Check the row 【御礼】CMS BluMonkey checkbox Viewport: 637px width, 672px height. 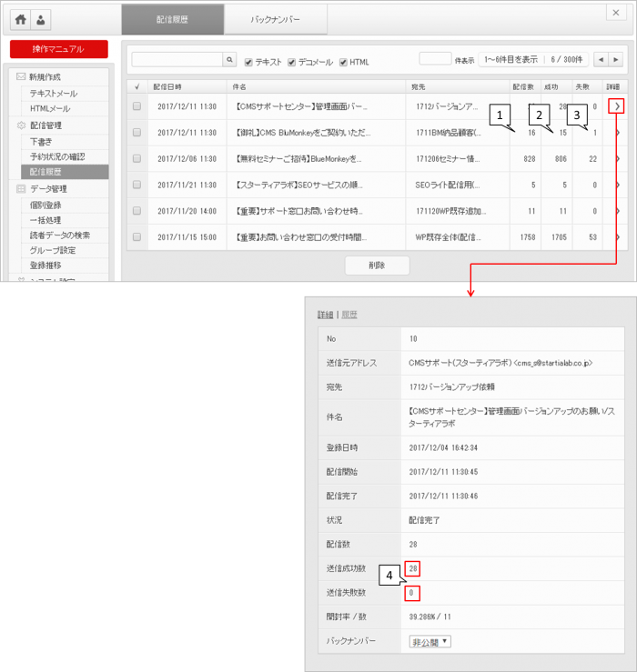point(136,132)
